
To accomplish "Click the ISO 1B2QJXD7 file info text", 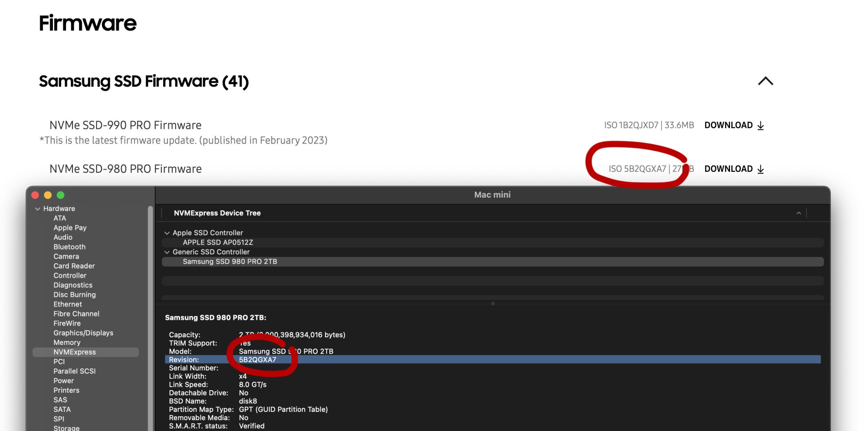I will (649, 125).
